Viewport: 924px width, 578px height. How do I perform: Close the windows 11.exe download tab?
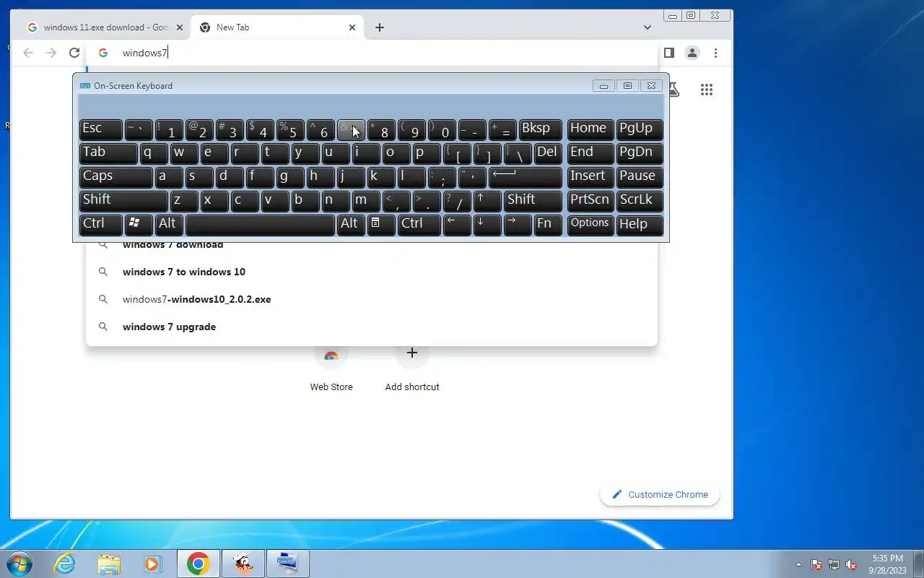coord(180,27)
